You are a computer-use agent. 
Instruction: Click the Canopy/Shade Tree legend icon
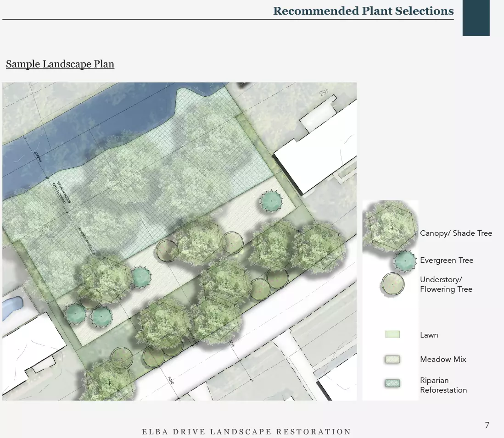click(390, 226)
